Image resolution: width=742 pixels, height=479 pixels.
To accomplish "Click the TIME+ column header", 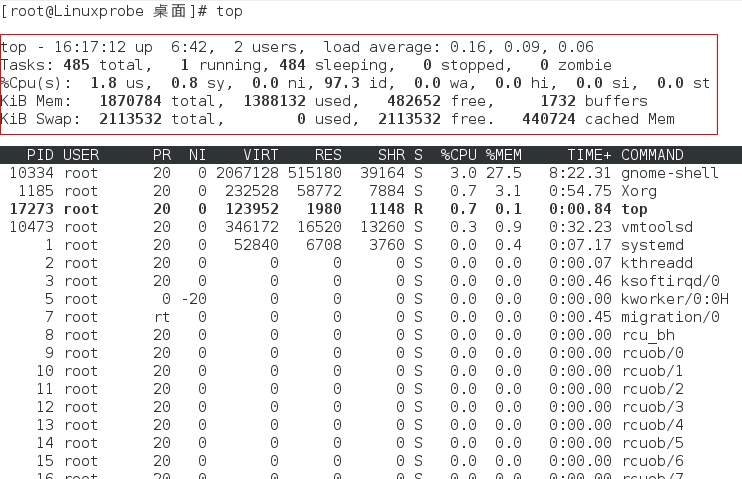I will (589, 155).
